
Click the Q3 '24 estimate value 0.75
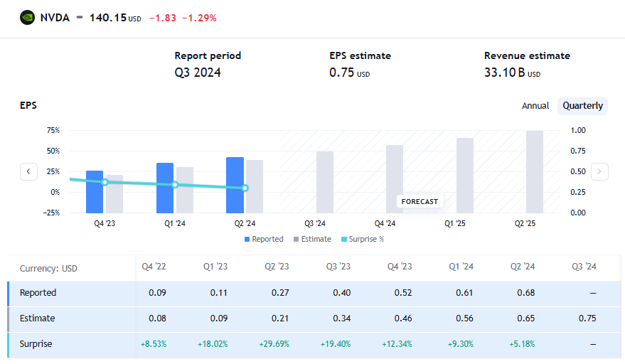587,318
